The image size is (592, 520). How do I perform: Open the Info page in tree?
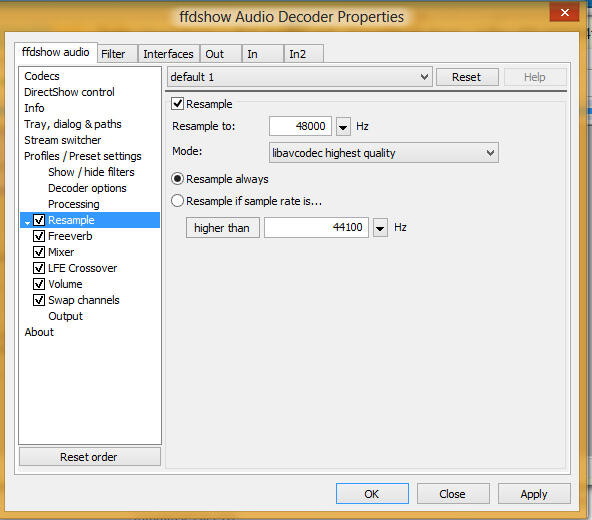(34, 108)
